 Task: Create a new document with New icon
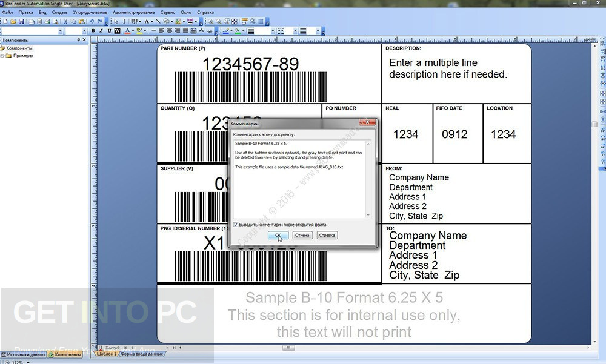[x=5, y=22]
